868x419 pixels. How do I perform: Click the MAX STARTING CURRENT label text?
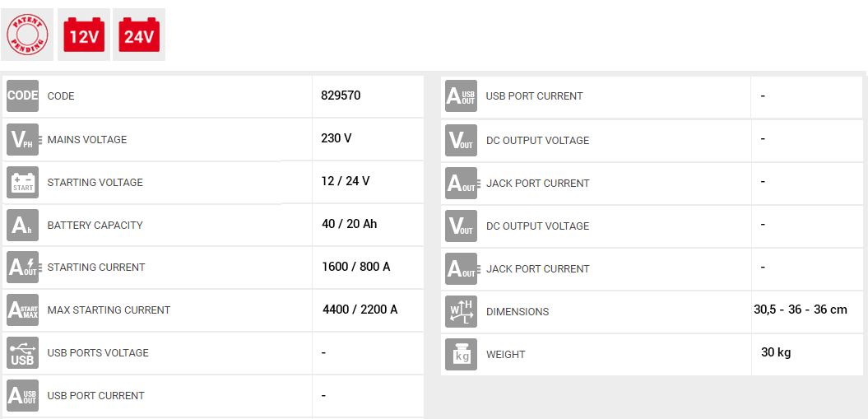click(x=109, y=310)
